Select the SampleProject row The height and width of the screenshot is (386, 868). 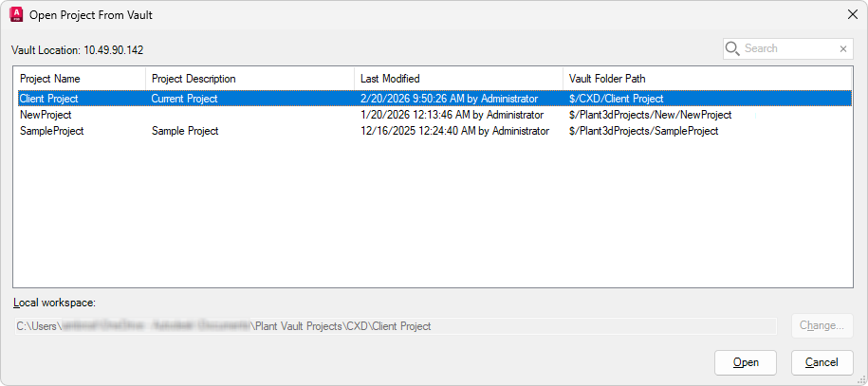tap(51, 131)
